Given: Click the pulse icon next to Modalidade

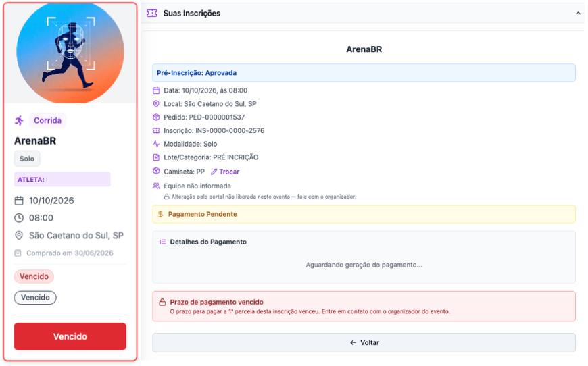Looking at the screenshot, I should tap(156, 144).
